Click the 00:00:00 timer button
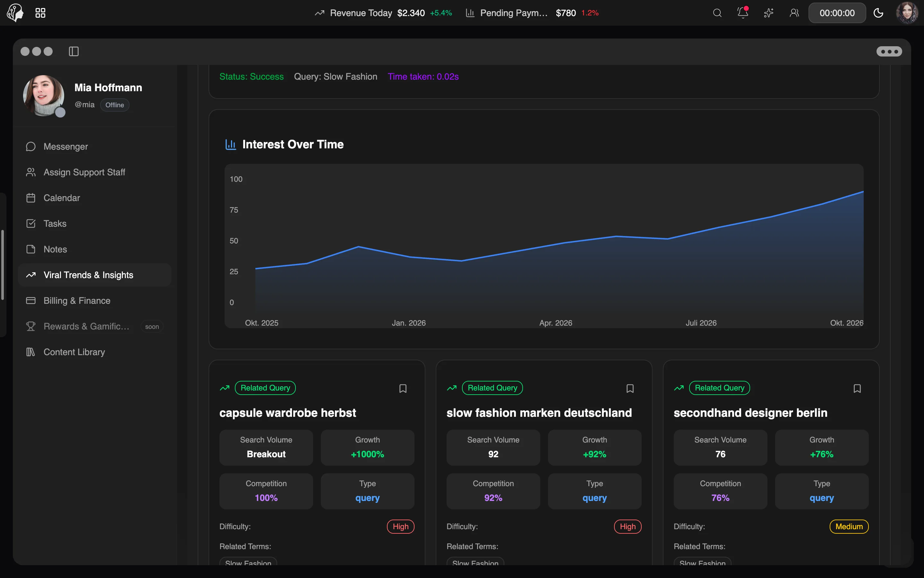The height and width of the screenshot is (578, 924). pyautogui.click(x=837, y=13)
